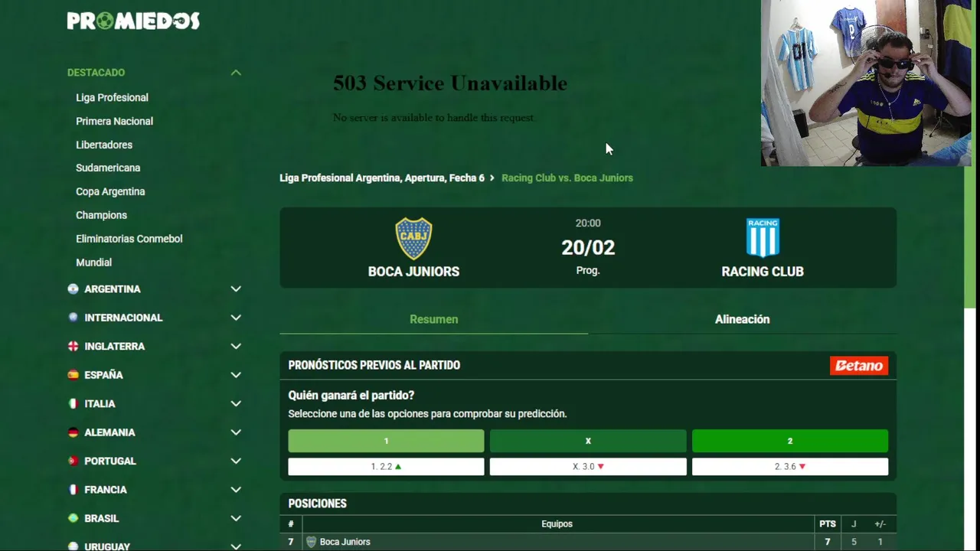The image size is (980, 551).
Task: Click the PTS column header
Action: 827,524
